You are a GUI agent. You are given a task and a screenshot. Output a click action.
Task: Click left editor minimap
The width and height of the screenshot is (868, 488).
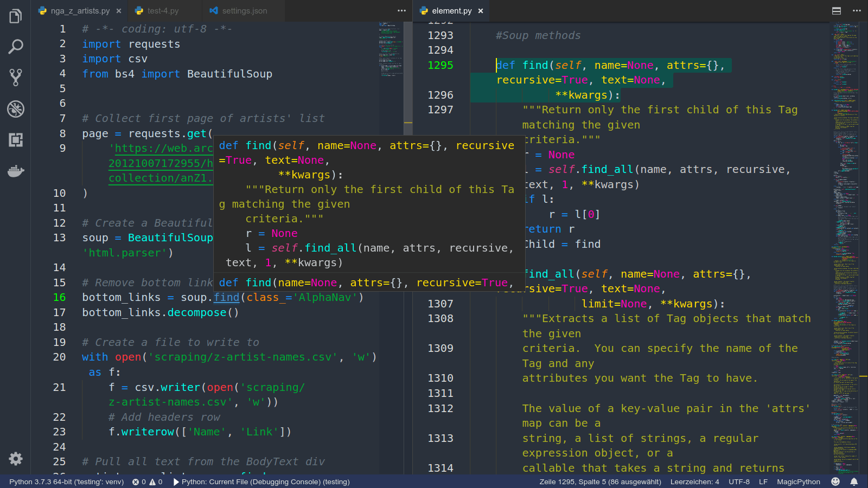click(391, 49)
